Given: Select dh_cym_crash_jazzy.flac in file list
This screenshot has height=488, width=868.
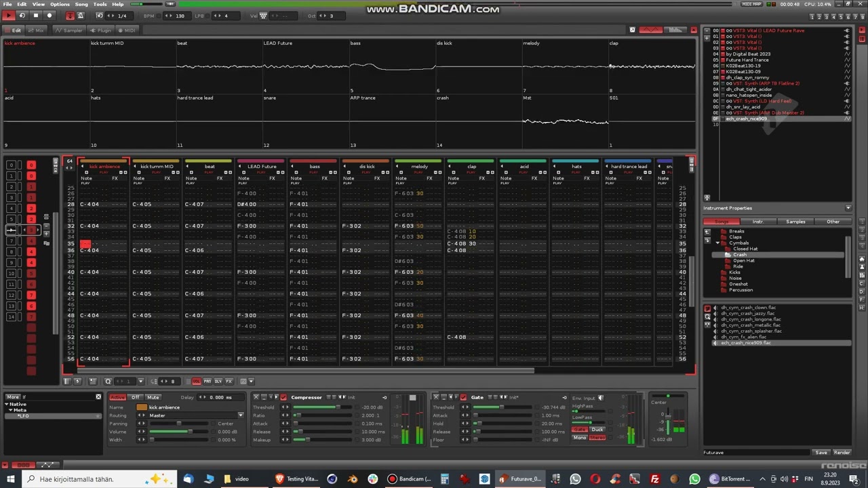Looking at the screenshot, I should [x=747, y=314].
